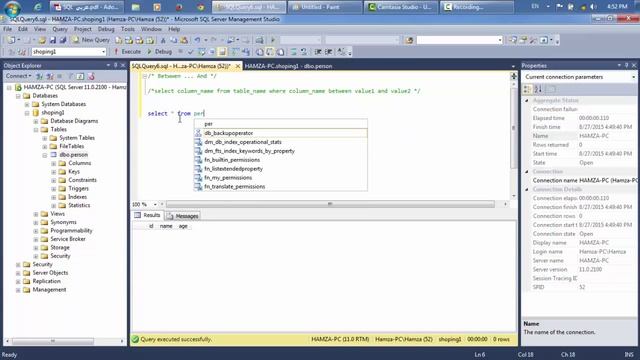Expand the Columns folder under dbo.person
Image resolution: width=640 pixels, height=360 pixels.
pos(53,163)
